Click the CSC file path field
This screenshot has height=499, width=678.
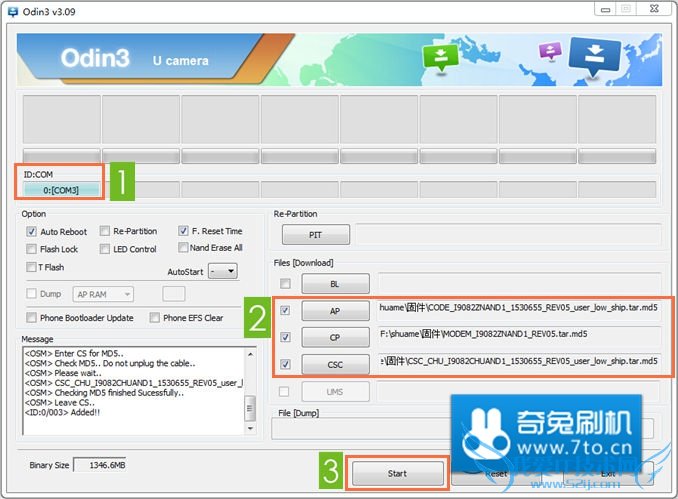[x=518, y=361]
